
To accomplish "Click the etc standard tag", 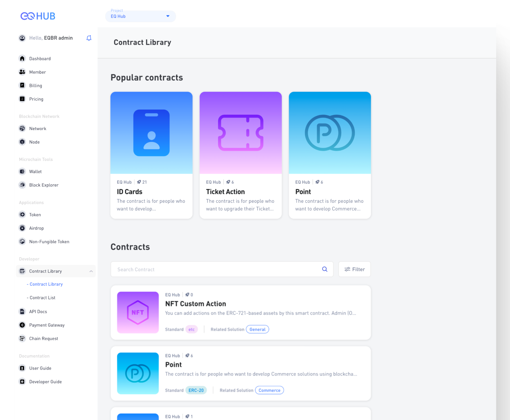I will (192, 329).
